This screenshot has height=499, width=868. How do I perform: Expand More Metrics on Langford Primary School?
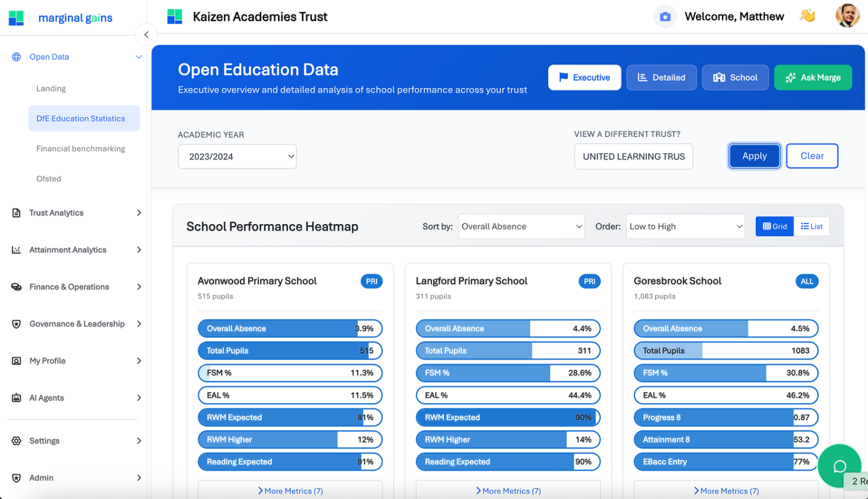pos(508,490)
